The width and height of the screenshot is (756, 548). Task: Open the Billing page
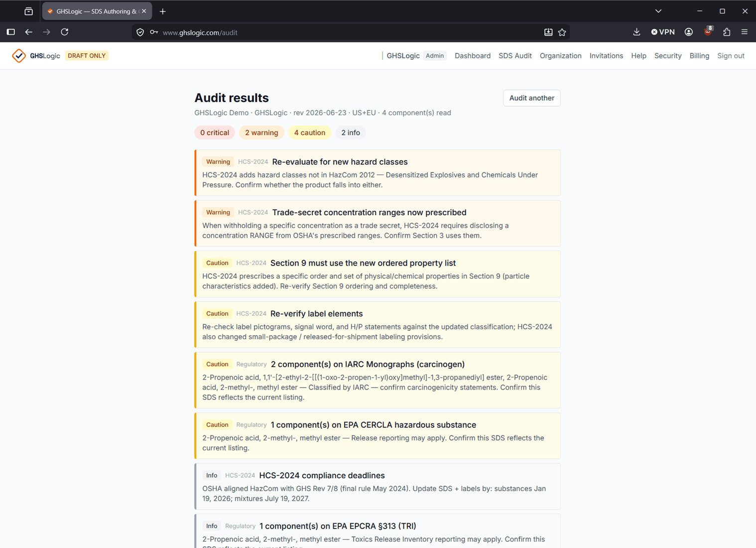[x=699, y=56]
